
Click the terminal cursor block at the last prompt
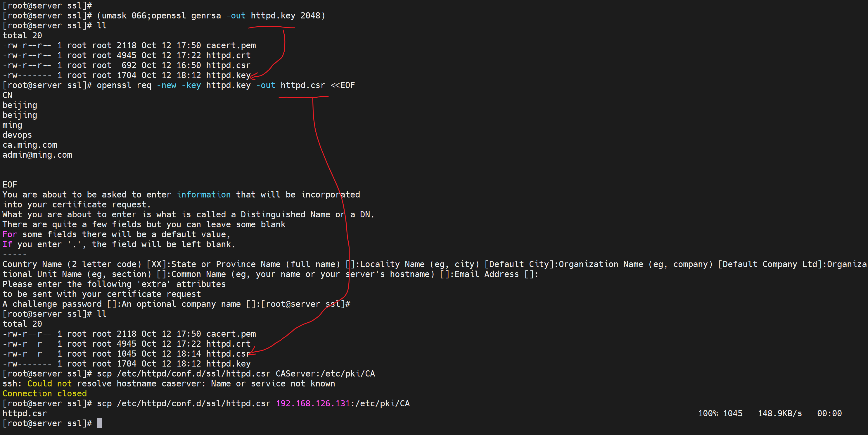tap(99, 423)
